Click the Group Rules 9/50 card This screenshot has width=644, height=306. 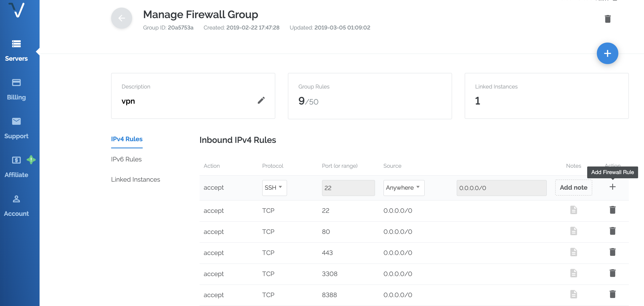click(370, 96)
